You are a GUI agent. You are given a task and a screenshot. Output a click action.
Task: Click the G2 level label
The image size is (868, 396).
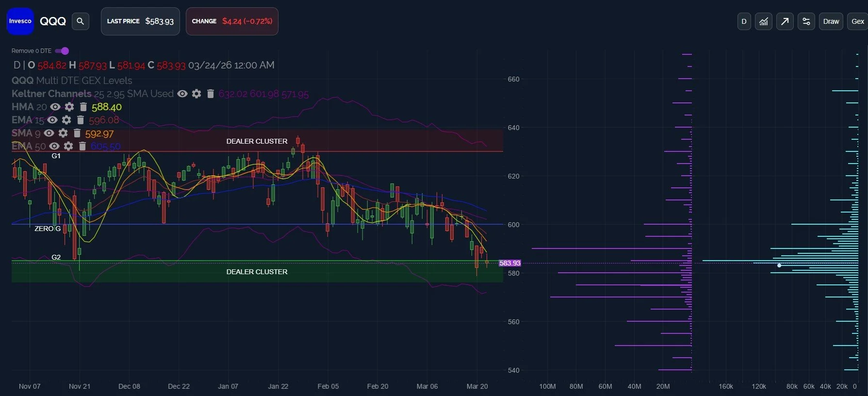click(x=56, y=257)
